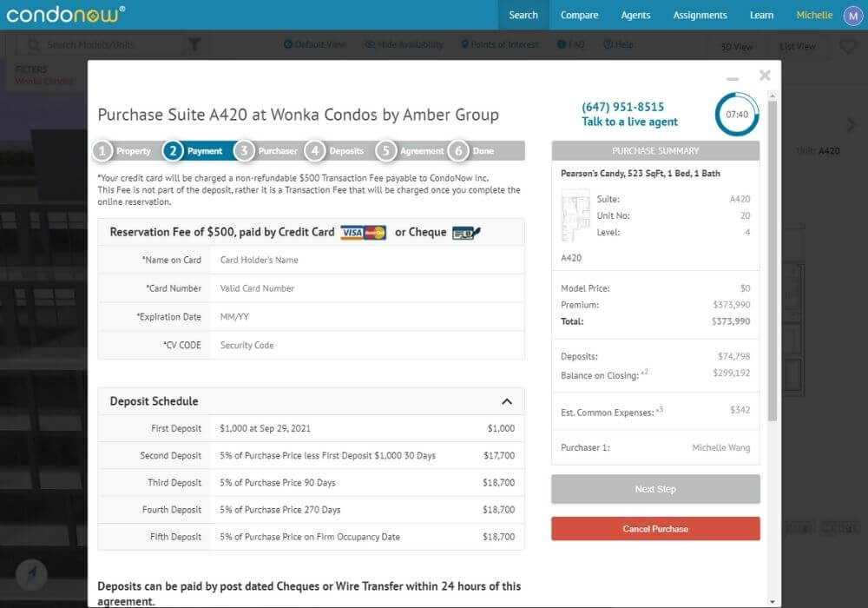Close the purchase dialog

pos(765,76)
